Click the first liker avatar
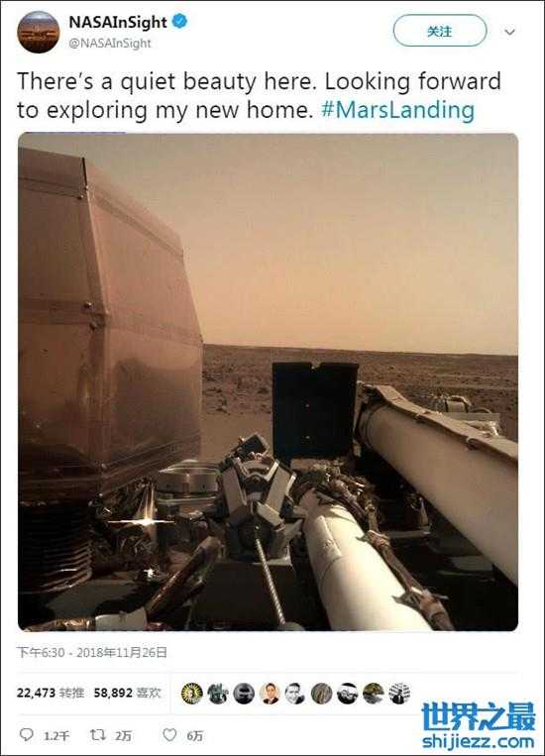545x756 pixels. point(191,694)
